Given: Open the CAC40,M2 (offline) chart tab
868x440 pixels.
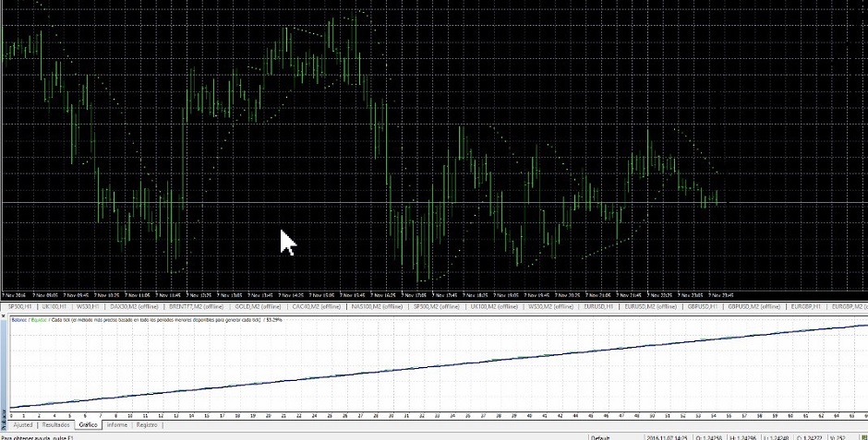Looking at the screenshot, I should pos(315,305).
